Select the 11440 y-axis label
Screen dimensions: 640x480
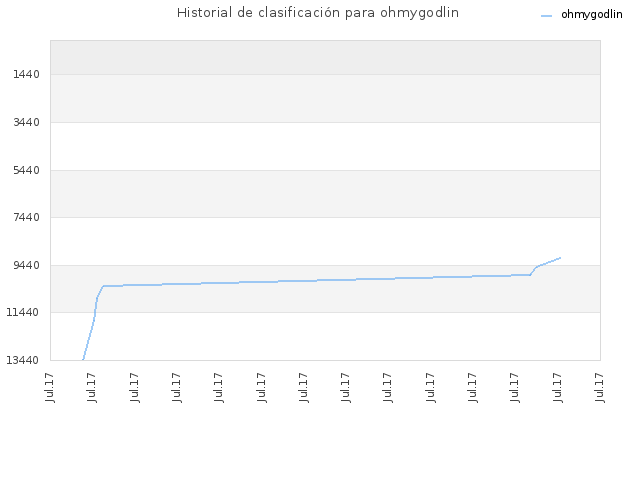pyautogui.click(x=23, y=313)
